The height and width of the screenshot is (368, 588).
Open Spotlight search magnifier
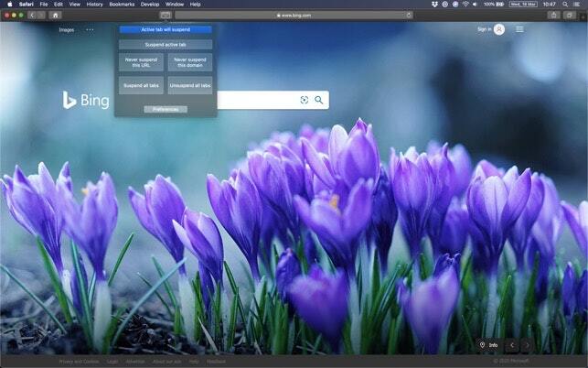click(x=565, y=5)
